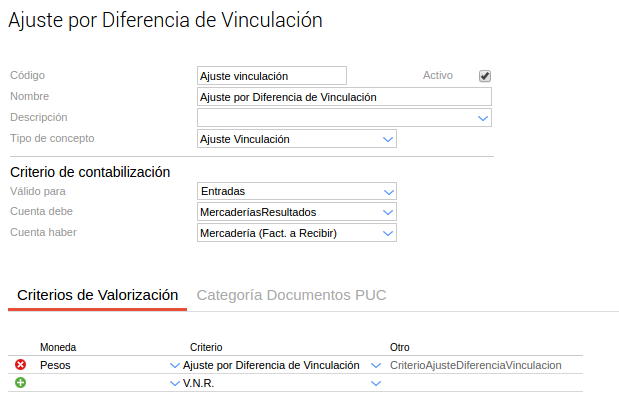Click the CriterioAjusteDiferenciaVinculacion Otro cell
Screen dimensions: 619x403
pyautogui.click(x=475, y=366)
